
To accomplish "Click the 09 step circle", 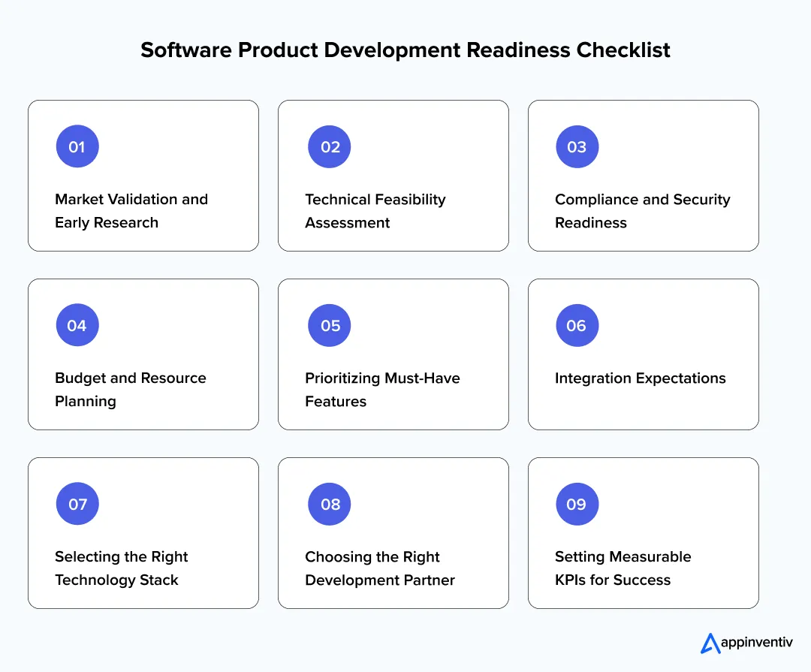I will pyautogui.click(x=577, y=504).
